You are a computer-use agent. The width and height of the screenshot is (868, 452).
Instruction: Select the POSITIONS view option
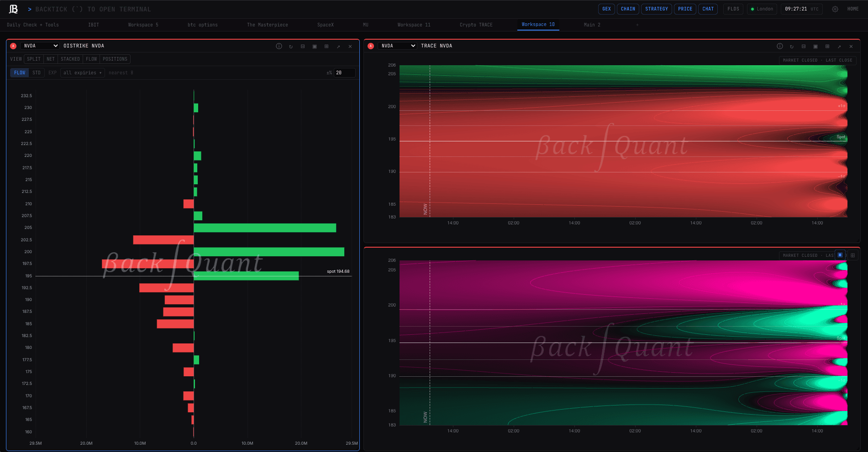[x=115, y=59]
